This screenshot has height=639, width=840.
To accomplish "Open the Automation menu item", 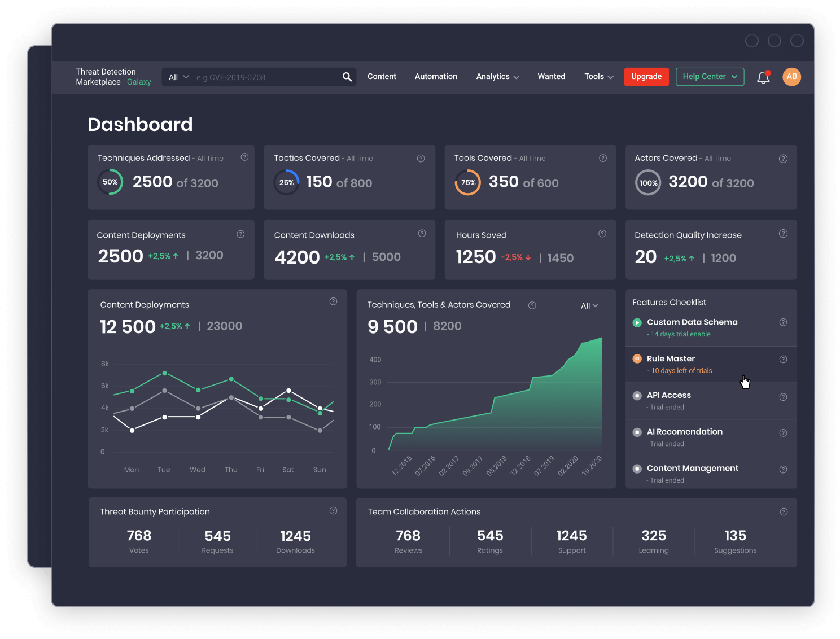I will (x=436, y=77).
